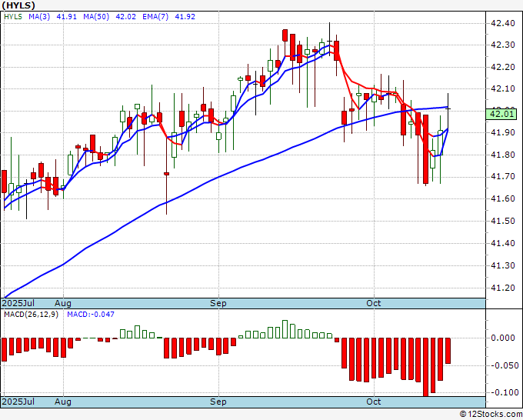The image size is (523, 420).
Task: Click the 2025Jul label on MACD axis
Action: pyautogui.click(x=18, y=402)
